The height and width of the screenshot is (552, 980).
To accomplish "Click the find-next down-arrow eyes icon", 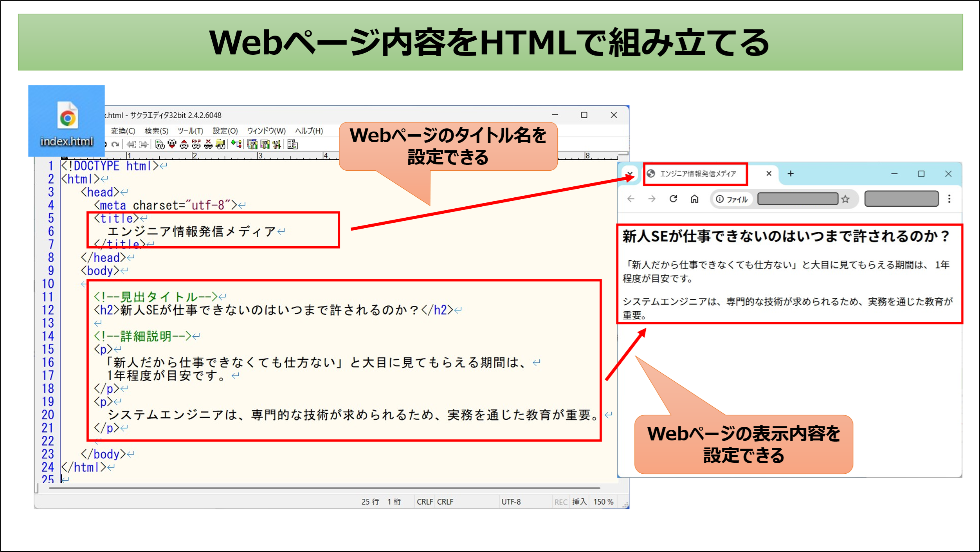I will [x=172, y=144].
